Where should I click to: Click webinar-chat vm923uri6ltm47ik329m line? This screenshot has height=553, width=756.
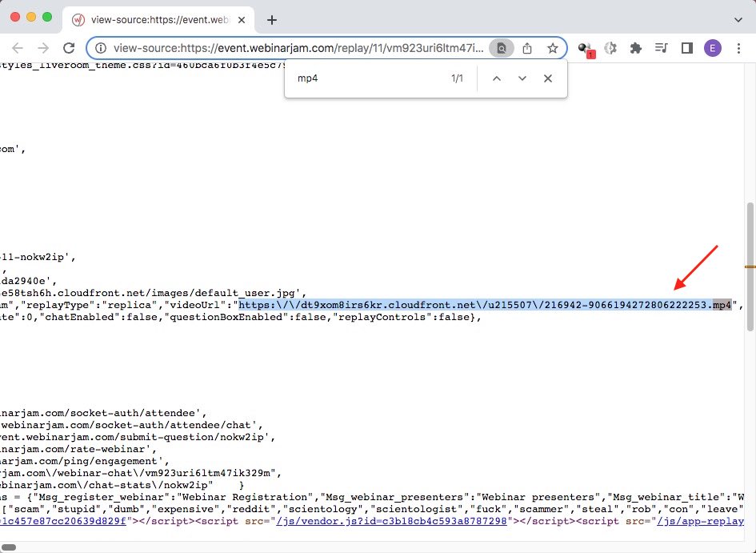(x=140, y=473)
